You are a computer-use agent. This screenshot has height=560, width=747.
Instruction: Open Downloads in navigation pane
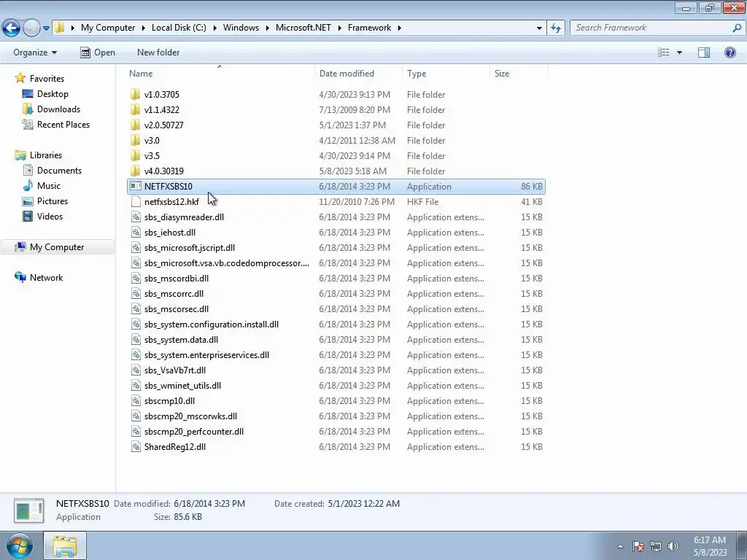tap(58, 109)
